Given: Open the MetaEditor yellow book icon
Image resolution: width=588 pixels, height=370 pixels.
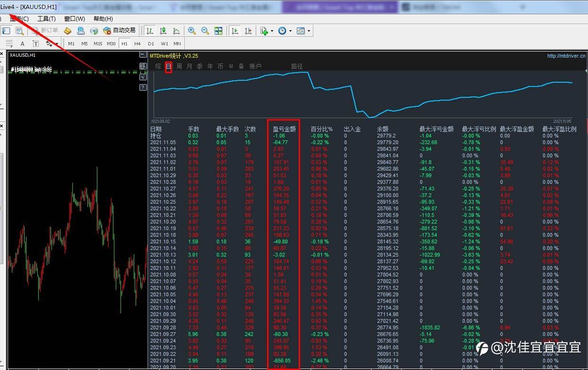Looking at the screenshot, I should [68, 31].
